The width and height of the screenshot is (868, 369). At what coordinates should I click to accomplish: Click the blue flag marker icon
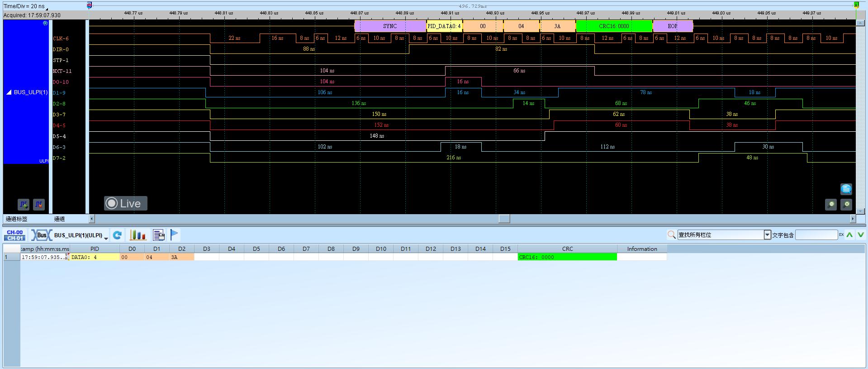[x=174, y=235]
